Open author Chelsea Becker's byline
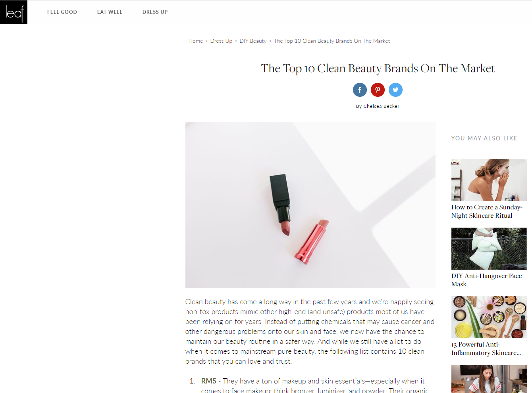 click(x=378, y=106)
